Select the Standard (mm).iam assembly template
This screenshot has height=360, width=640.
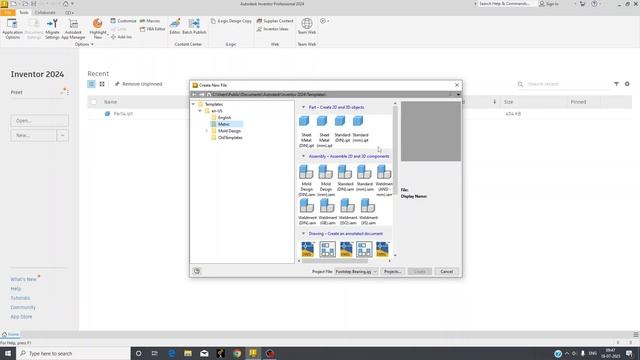[364, 178]
